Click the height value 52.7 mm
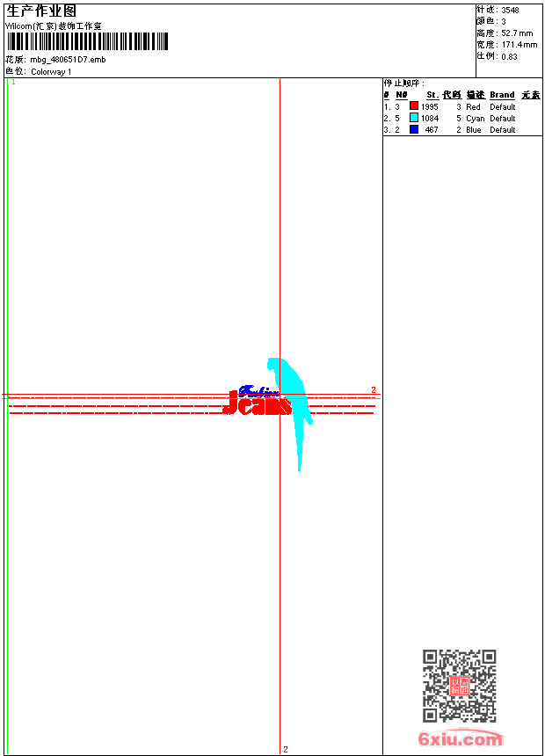Screen dimensions: 545x756 point(517,33)
